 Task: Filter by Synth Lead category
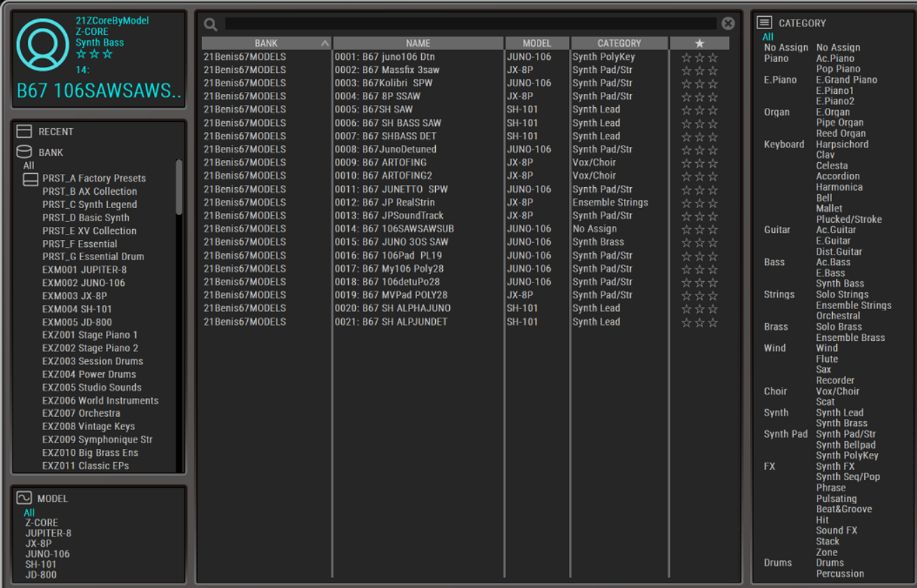click(x=840, y=412)
